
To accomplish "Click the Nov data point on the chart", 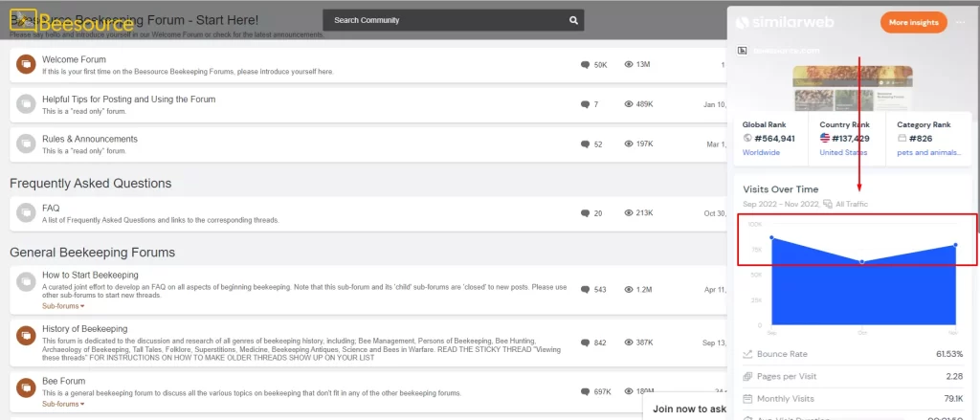I will (956, 245).
